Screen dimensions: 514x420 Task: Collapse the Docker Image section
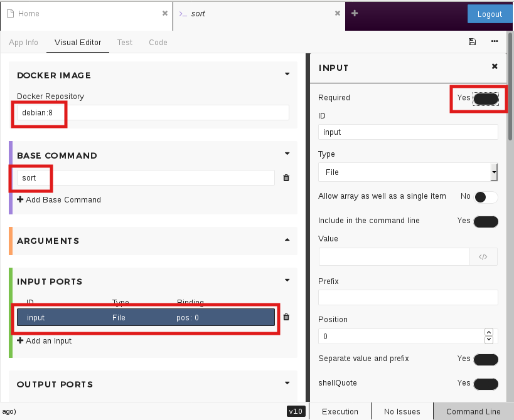click(x=287, y=74)
